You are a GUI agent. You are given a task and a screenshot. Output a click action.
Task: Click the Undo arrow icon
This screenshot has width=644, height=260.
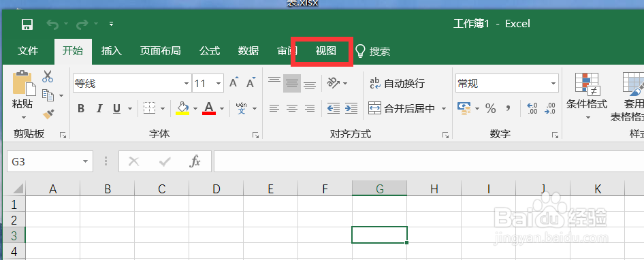pyautogui.click(x=52, y=25)
